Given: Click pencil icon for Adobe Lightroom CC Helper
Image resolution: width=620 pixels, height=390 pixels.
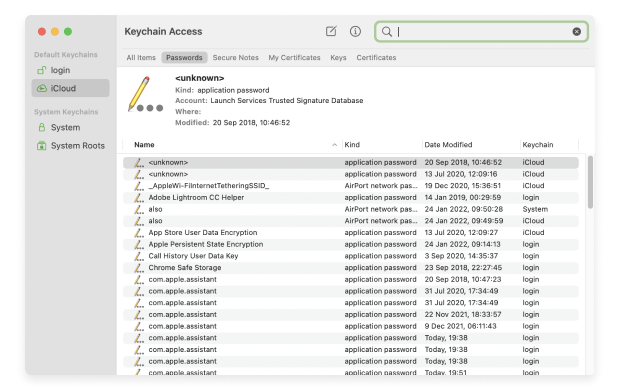Looking at the screenshot, I should pos(139,197).
